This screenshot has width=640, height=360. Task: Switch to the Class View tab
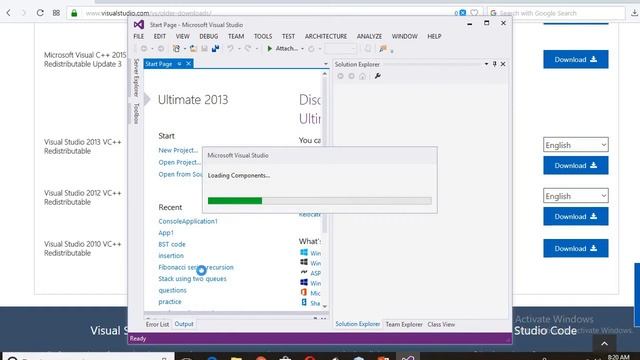point(441,324)
